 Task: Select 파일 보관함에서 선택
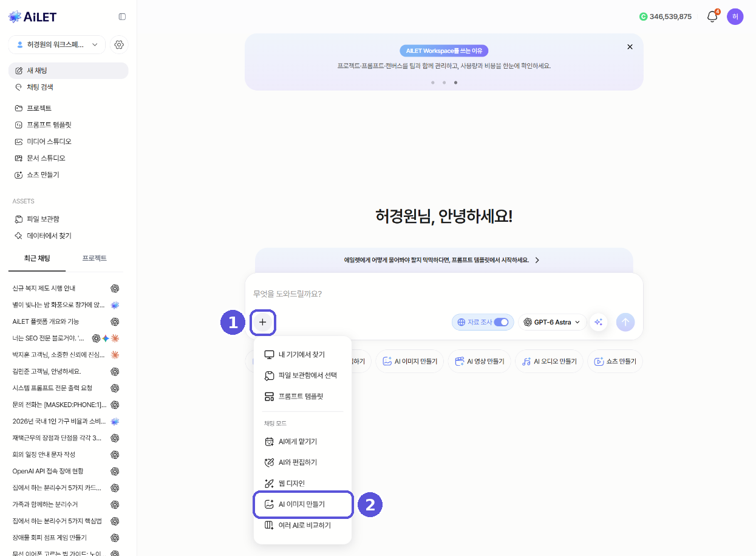pyautogui.click(x=302, y=376)
